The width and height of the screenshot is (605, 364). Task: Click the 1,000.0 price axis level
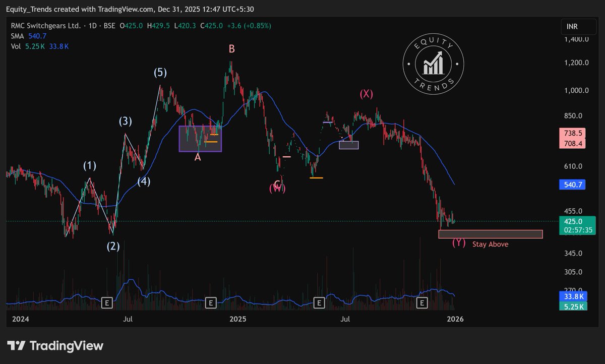tap(576, 91)
